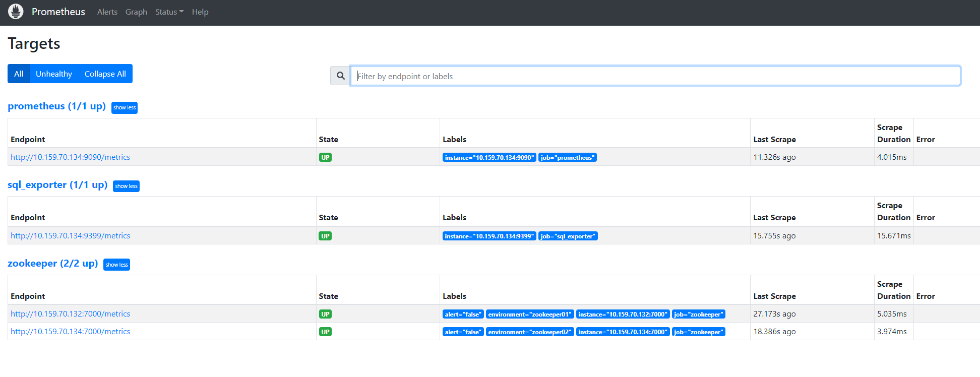Collapse zookeeper group with show less

[x=116, y=265]
